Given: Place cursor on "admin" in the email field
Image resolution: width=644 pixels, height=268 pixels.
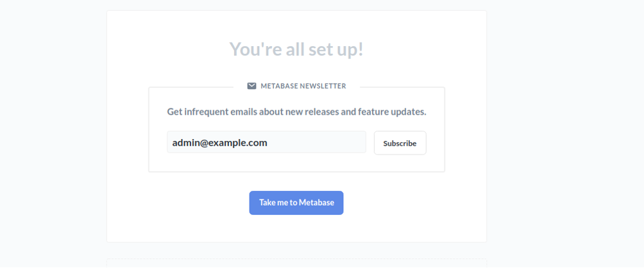Looking at the screenshot, I should click(184, 143).
